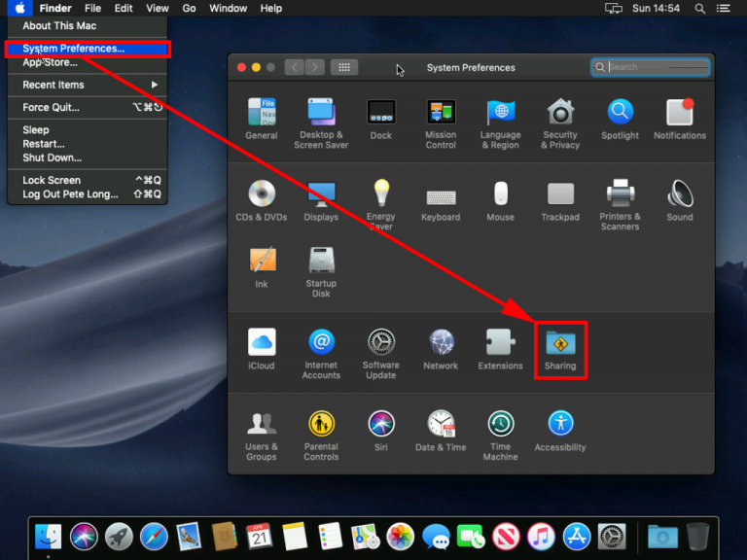747x560 pixels.
Task: Open Accessibility preferences
Action: (x=560, y=431)
